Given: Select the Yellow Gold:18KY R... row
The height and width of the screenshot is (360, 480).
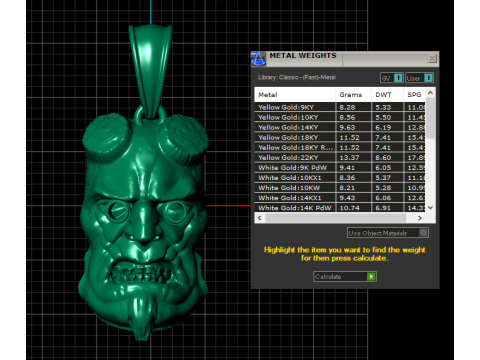Looking at the screenshot, I should tap(340, 147).
